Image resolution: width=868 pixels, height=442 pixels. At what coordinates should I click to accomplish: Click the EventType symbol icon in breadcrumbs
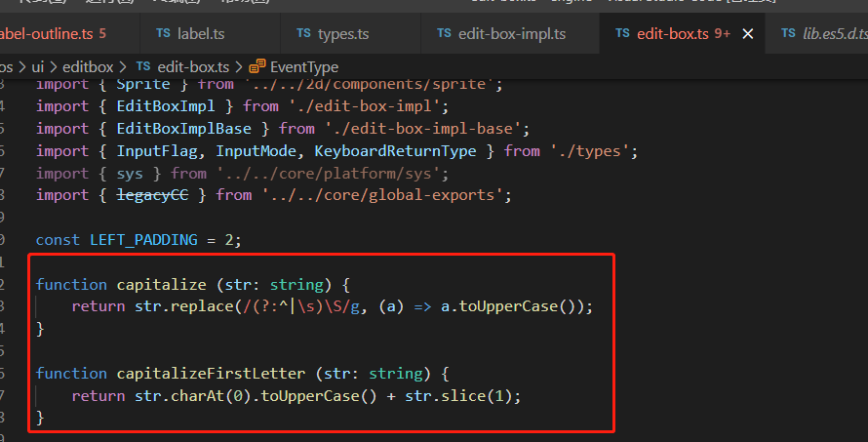click(x=257, y=67)
